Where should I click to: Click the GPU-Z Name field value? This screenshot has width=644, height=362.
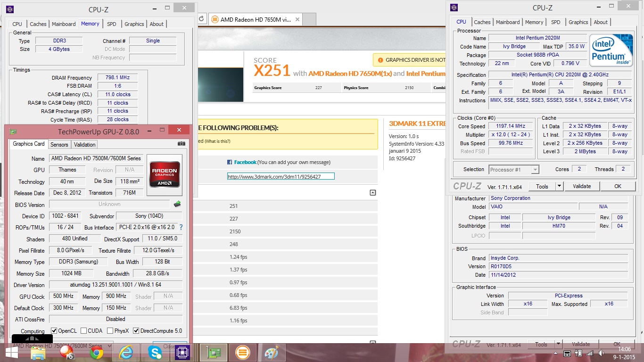point(95,158)
